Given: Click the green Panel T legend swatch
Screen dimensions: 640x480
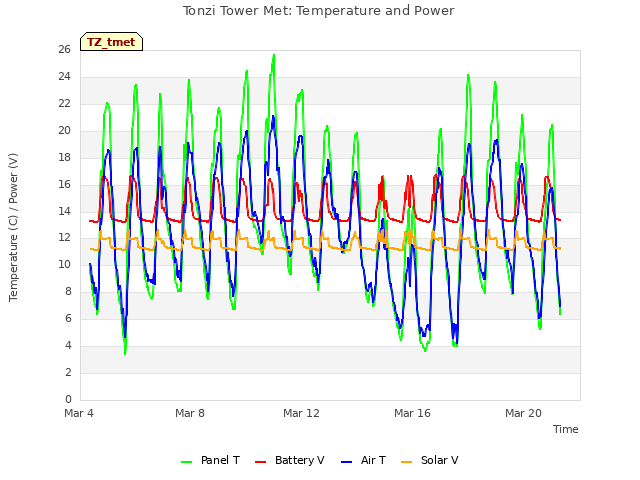Looking at the screenshot, I should [x=187, y=461].
